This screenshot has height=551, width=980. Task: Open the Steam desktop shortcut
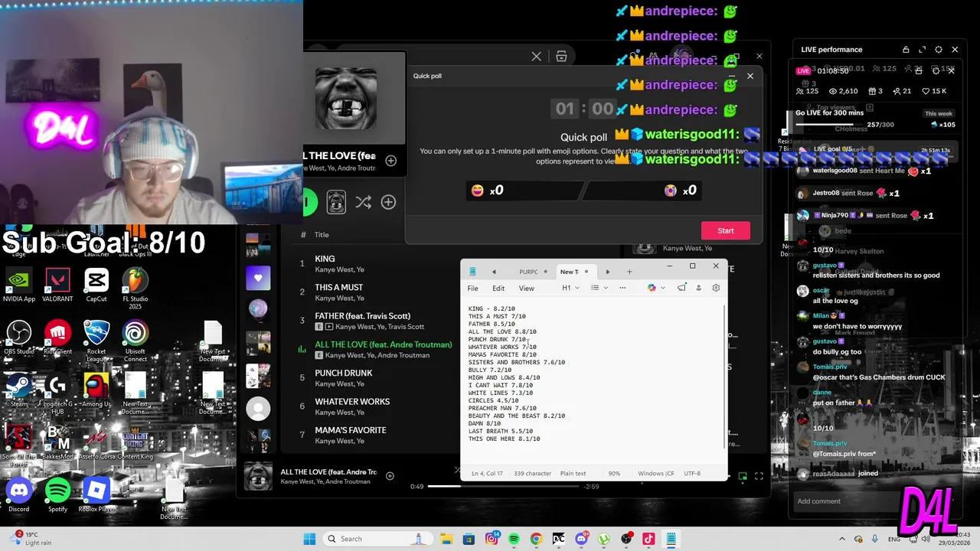click(x=18, y=390)
